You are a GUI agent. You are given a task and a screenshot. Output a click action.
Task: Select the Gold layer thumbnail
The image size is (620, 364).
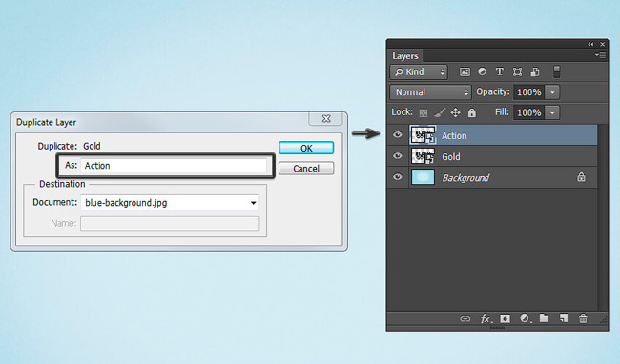(x=423, y=156)
